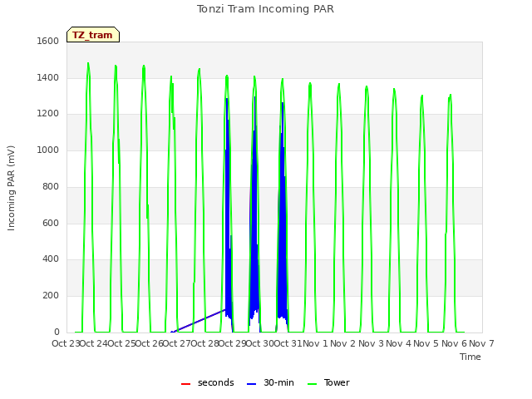Click the green Tower legend swatch
This screenshot has height=399, width=532.
pos(312,384)
